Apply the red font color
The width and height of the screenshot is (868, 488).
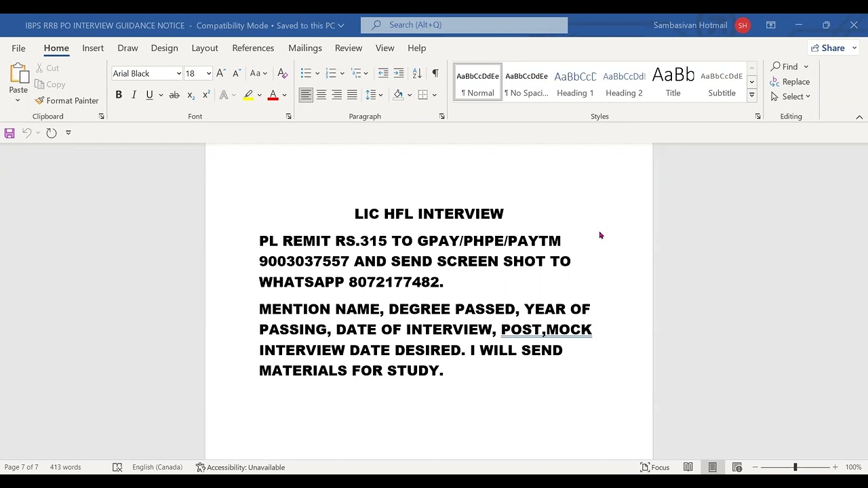click(273, 95)
